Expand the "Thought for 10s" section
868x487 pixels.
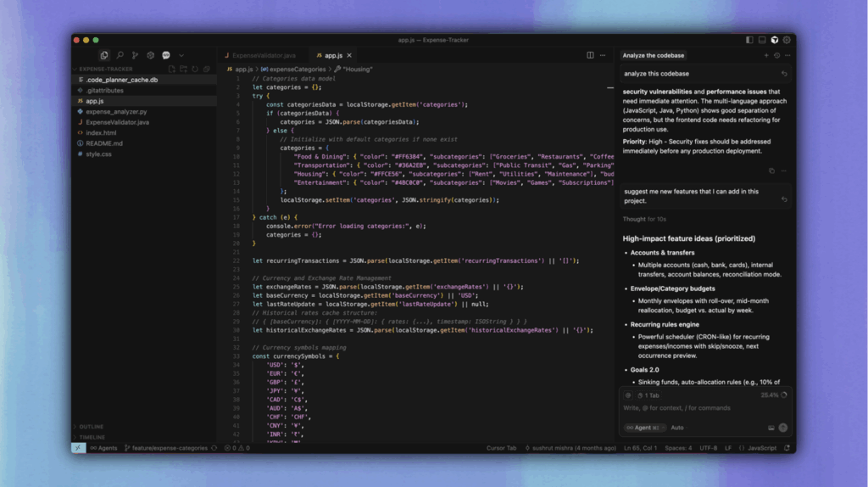[x=644, y=220]
